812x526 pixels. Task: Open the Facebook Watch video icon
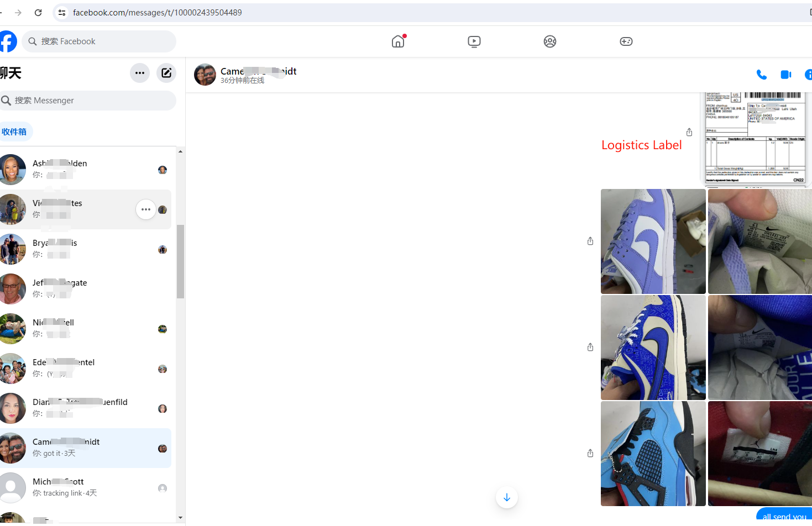474,41
